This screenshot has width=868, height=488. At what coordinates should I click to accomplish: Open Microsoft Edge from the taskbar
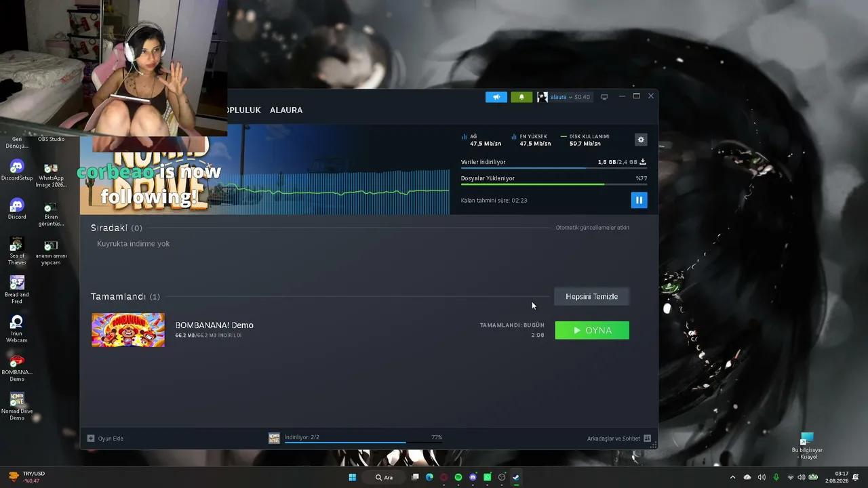tap(429, 477)
